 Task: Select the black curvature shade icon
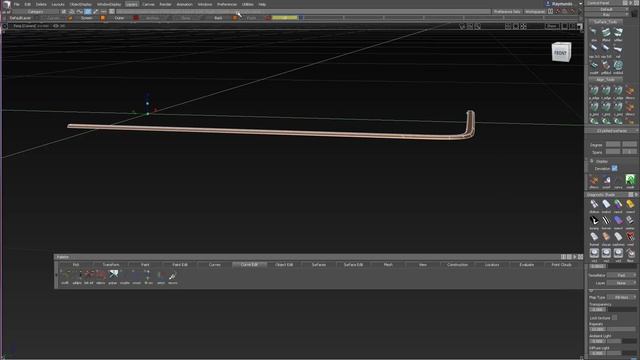pos(594,221)
